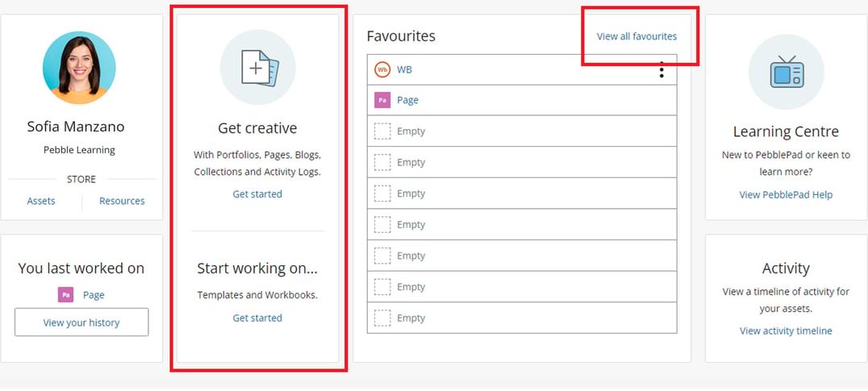This screenshot has width=868, height=391.
Task: Click the orange WB workbook icon
Action: 382,69
